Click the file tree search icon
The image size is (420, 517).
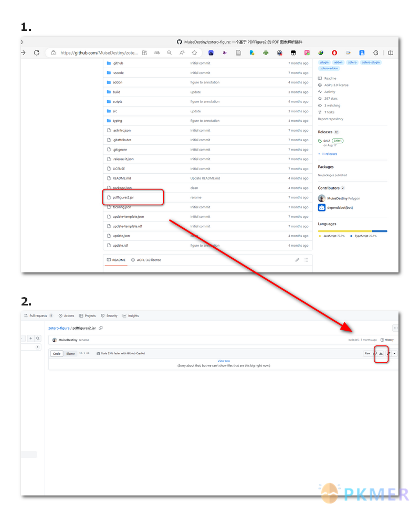click(x=38, y=339)
